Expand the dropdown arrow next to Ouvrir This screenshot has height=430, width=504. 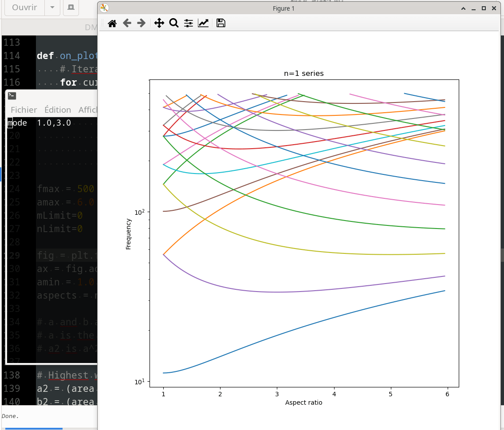[x=52, y=8]
